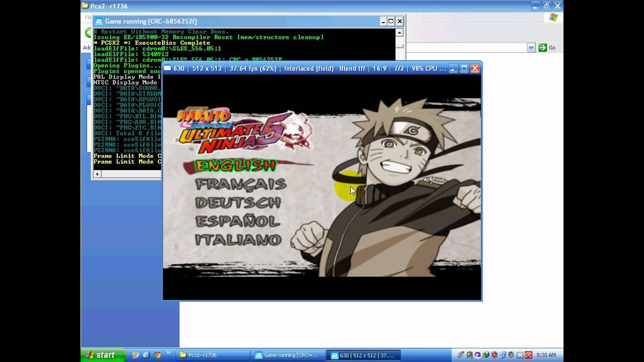Click the red Avira umbrella tray icon

coord(528,355)
